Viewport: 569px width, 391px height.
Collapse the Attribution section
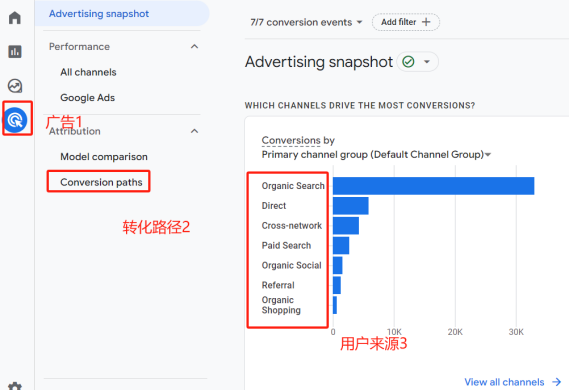195,131
